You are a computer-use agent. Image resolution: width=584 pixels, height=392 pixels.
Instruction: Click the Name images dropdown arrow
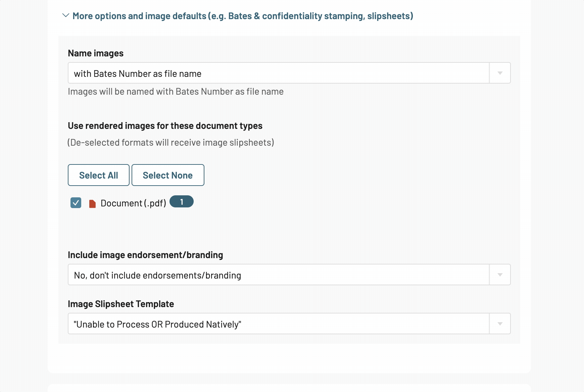(500, 73)
